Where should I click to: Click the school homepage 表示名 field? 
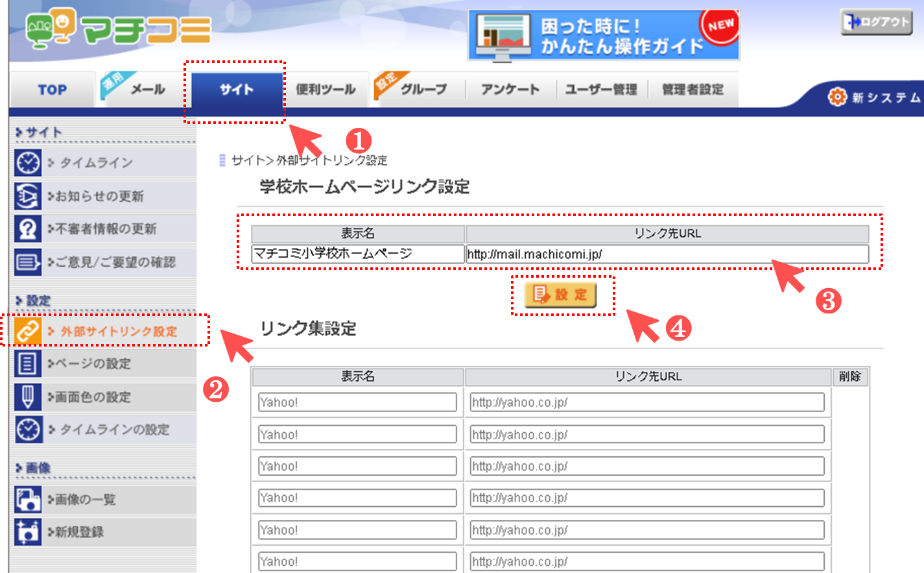click(358, 254)
